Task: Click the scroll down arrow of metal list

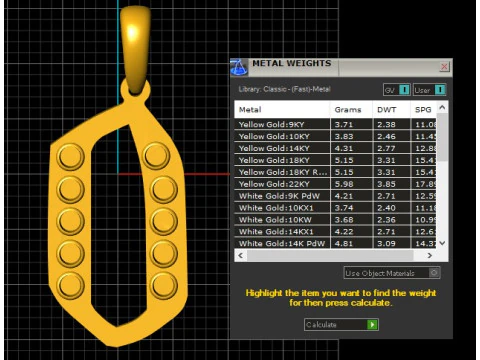Action: click(x=442, y=243)
